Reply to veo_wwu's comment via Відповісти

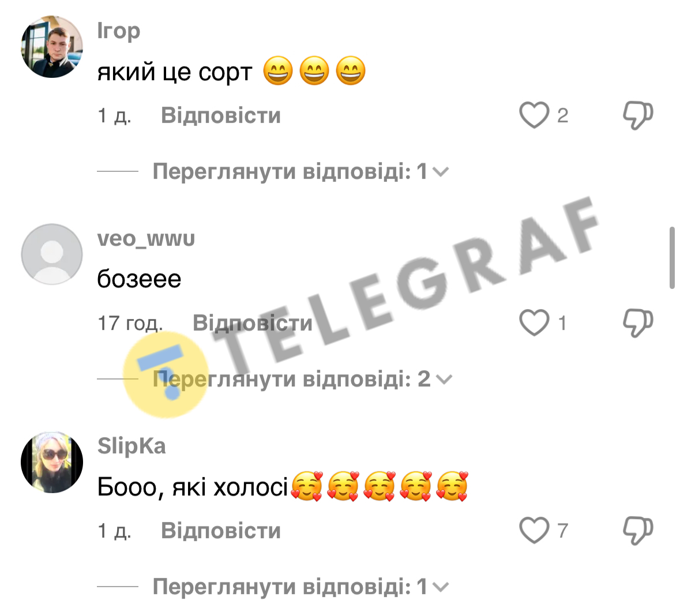(x=253, y=323)
